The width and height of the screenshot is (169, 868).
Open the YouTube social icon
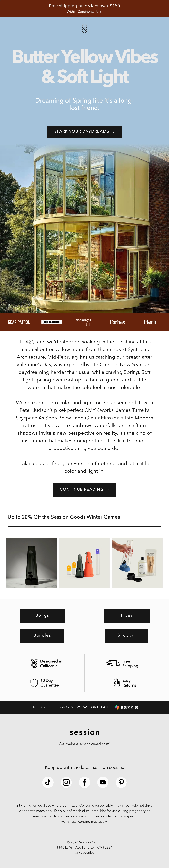(103, 782)
